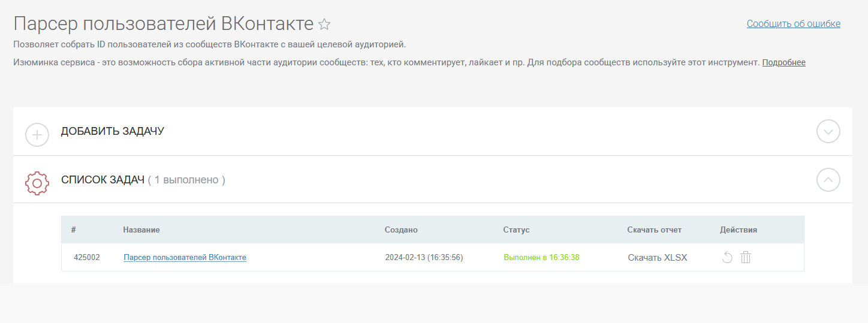Click status Выполнен в 16:36:38

point(541,258)
